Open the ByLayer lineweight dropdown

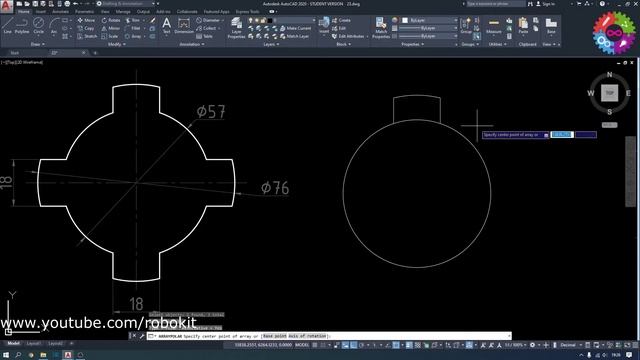tap(428, 28)
